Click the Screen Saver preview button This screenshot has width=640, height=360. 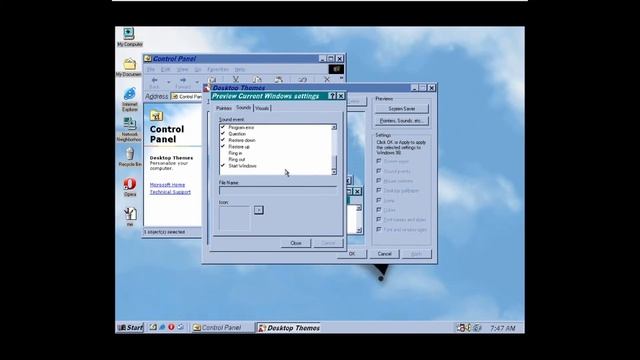coord(402,109)
